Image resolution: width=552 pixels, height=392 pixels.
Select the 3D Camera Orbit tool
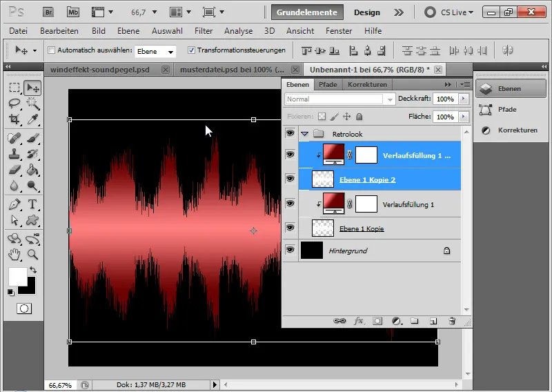tap(32, 239)
